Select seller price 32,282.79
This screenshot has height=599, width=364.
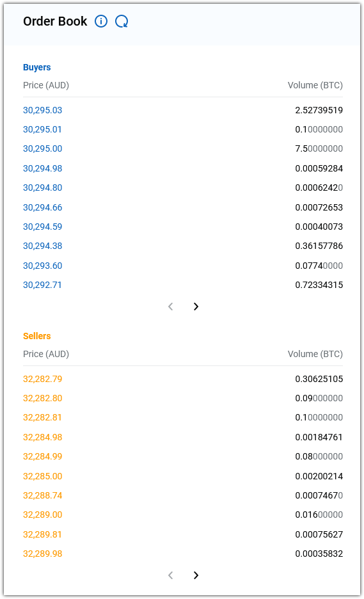coord(42,379)
